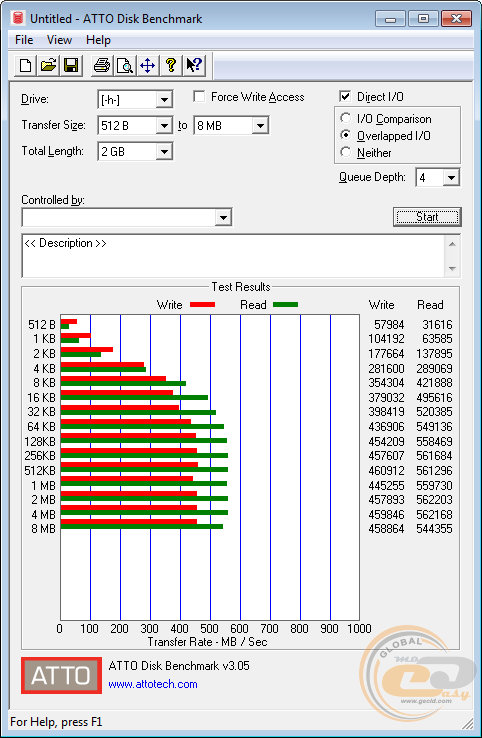482x738 pixels.
Task: Click the 64 KB write value 436906
Action: [x=386, y=426]
